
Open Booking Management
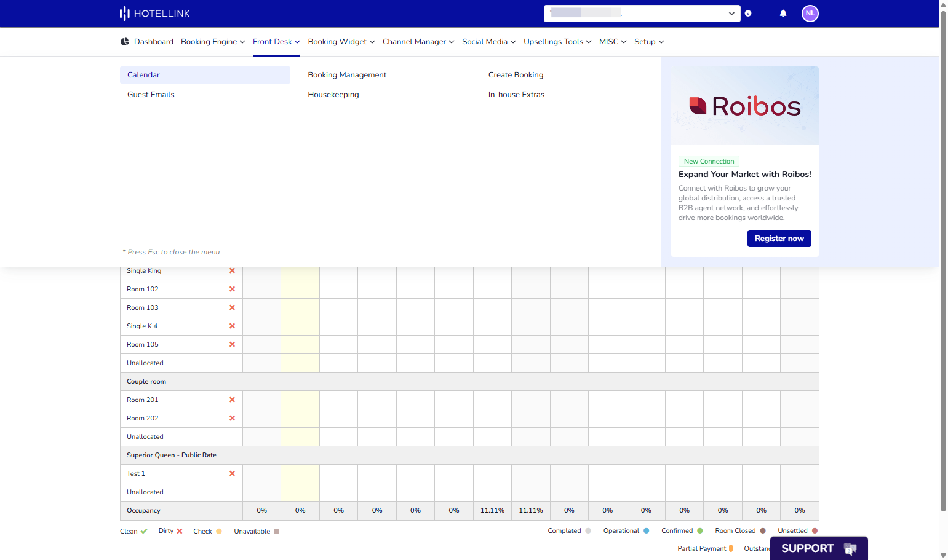348,75
